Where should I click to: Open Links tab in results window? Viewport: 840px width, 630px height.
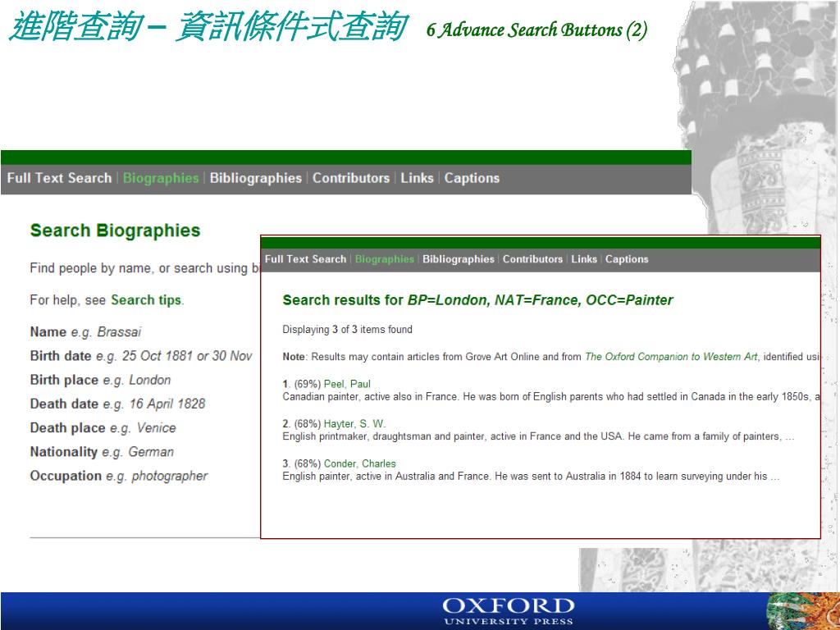[584, 258]
